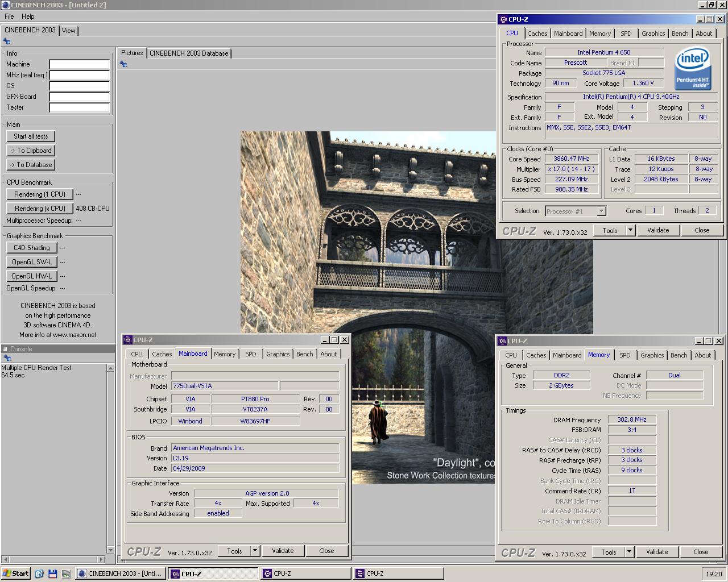The image size is (728, 582).
Task: Select the CINEBENCH 2003 Database tab
Action: coord(189,53)
